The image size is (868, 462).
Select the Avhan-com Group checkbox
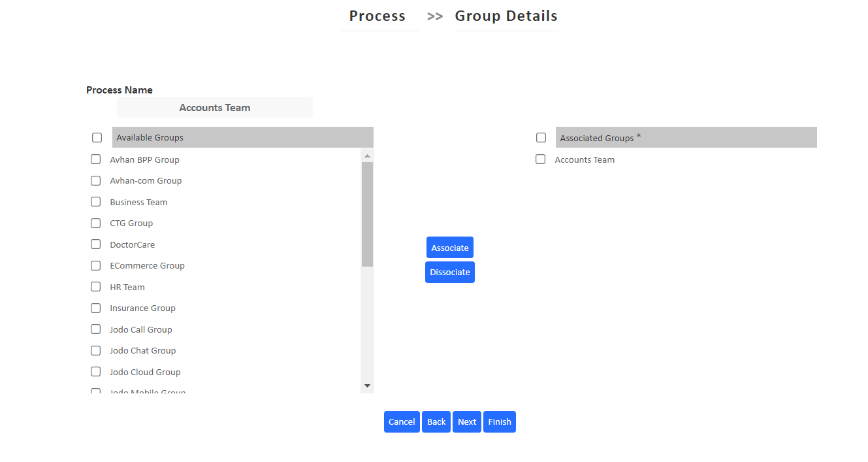[95, 180]
